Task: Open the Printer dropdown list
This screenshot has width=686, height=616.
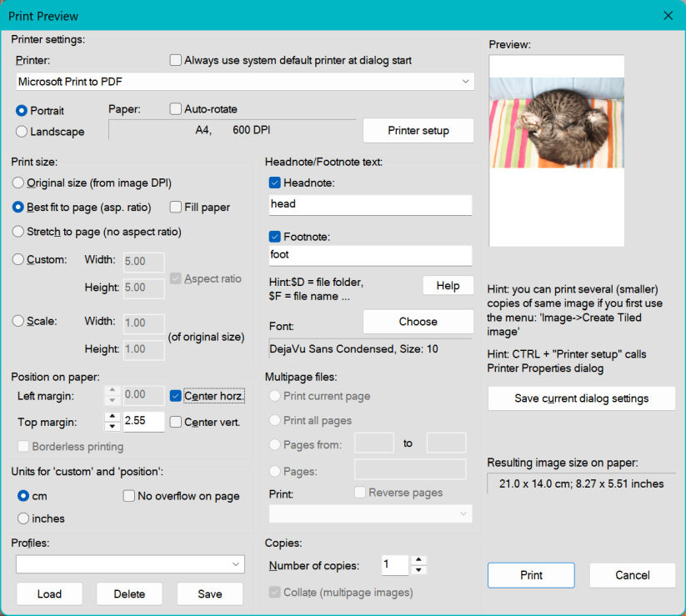Action: point(465,81)
